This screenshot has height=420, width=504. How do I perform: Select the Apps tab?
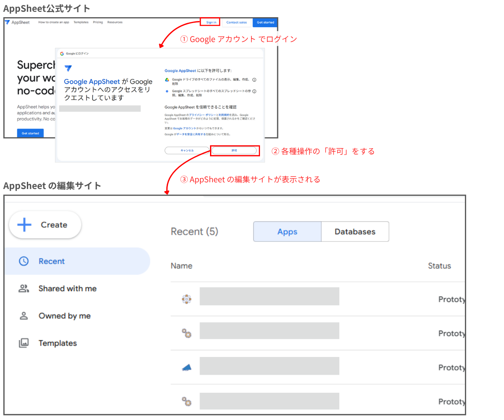coord(287,231)
